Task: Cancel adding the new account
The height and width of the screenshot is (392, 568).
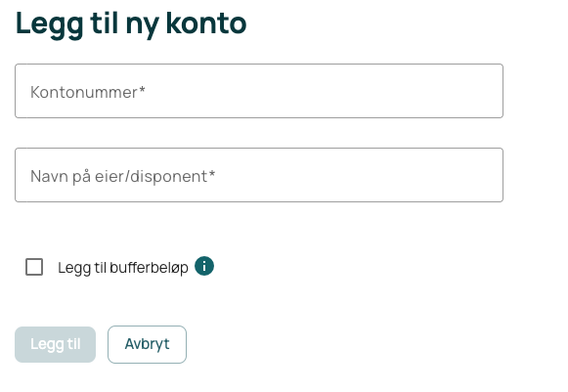Action: 147,344
